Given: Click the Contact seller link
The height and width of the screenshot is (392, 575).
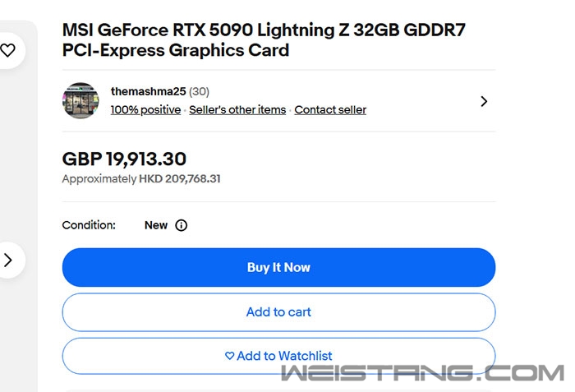Looking at the screenshot, I should pos(330,109).
